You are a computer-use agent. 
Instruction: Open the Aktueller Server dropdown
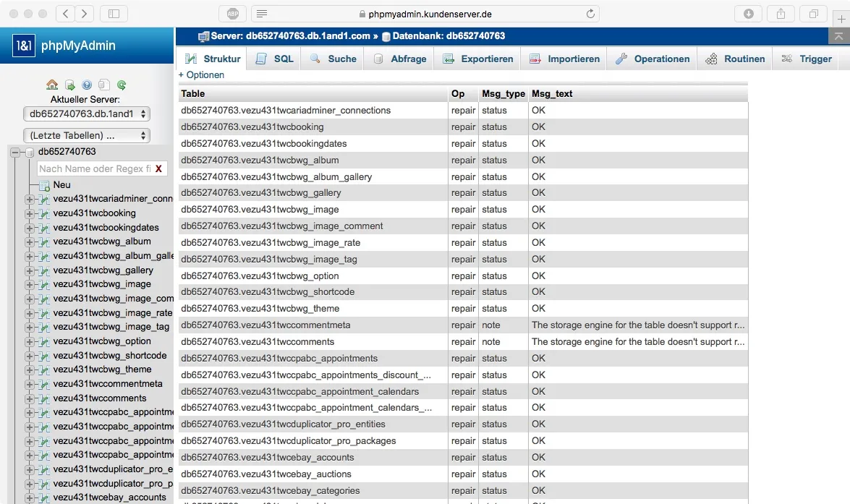[x=87, y=114]
